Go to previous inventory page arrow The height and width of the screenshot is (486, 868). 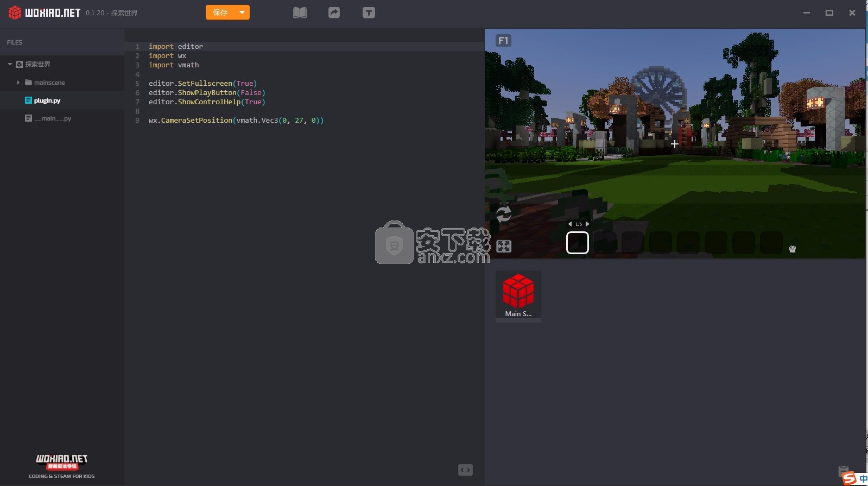point(570,224)
